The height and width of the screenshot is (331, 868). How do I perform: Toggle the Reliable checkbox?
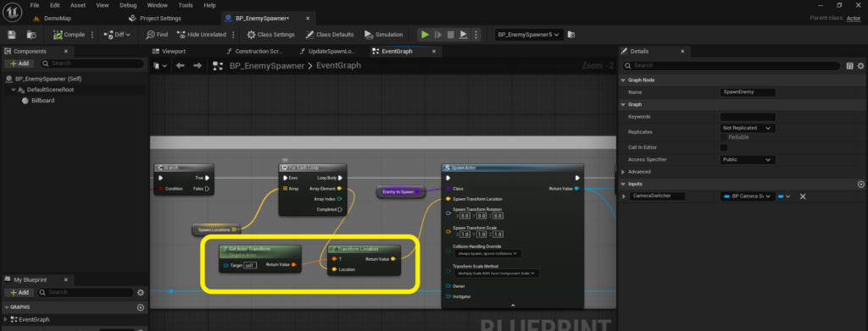(x=724, y=137)
